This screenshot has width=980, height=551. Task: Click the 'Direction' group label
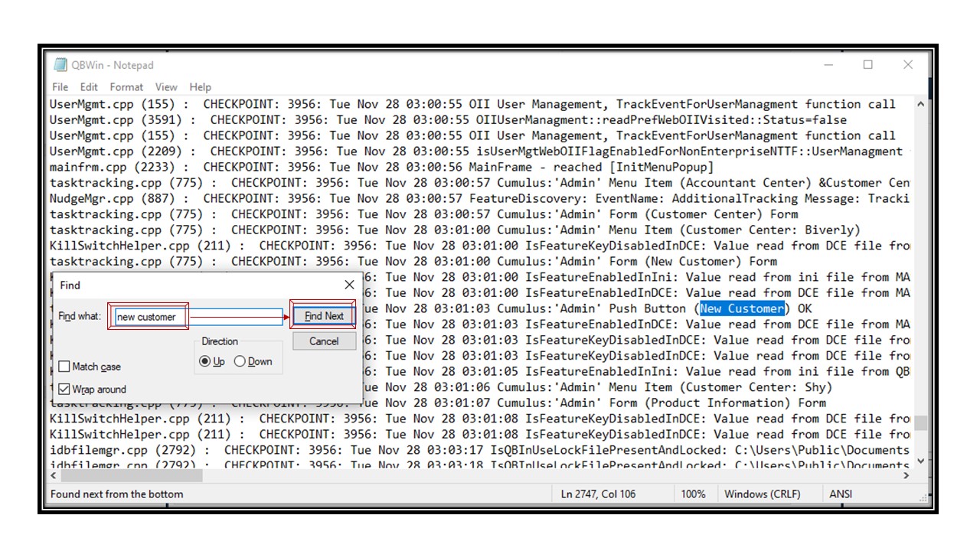220,341
